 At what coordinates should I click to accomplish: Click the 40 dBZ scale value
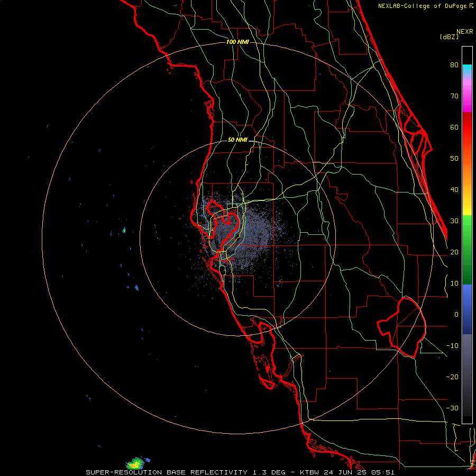point(454,190)
